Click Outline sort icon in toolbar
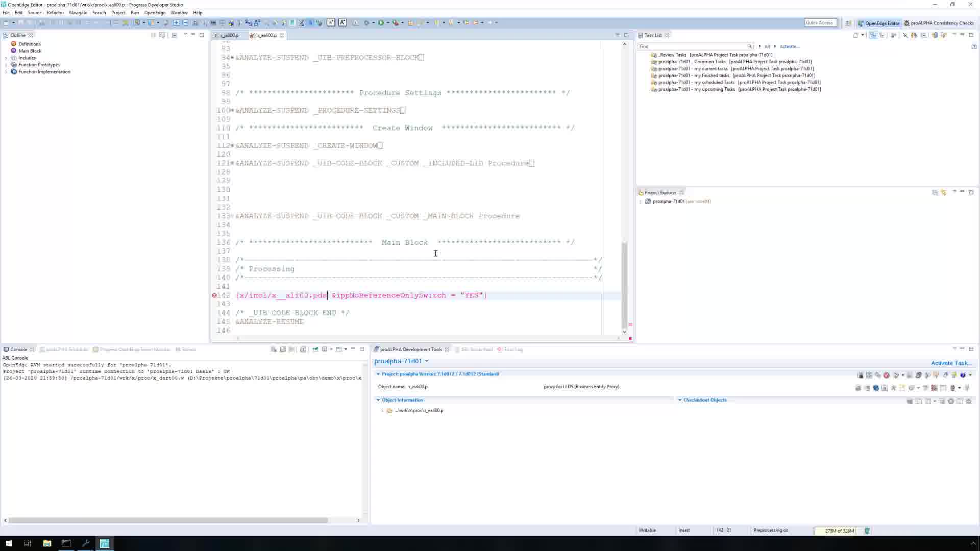This screenshot has width=980, height=551. point(153,35)
